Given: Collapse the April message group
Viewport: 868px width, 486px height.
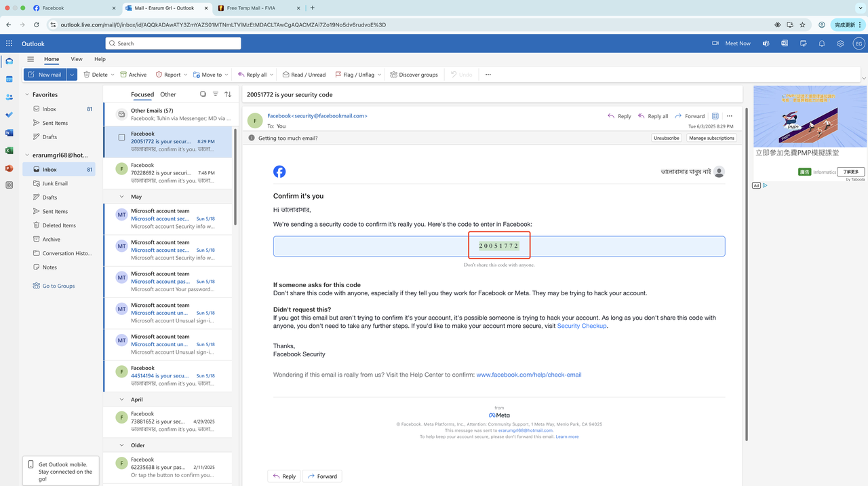Looking at the screenshot, I should coord(122,400).
